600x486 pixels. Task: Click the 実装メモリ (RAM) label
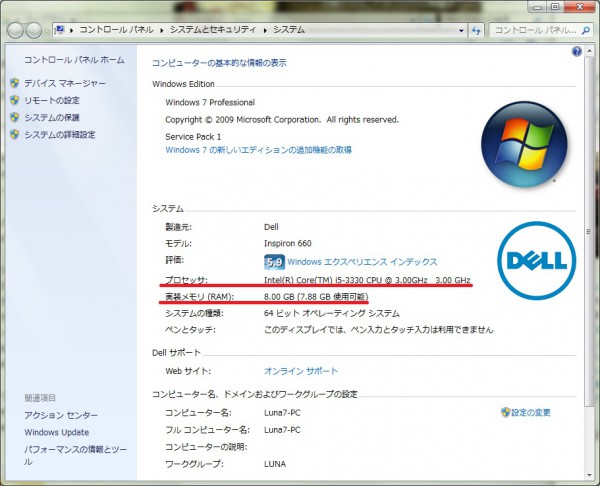point(199,297)
